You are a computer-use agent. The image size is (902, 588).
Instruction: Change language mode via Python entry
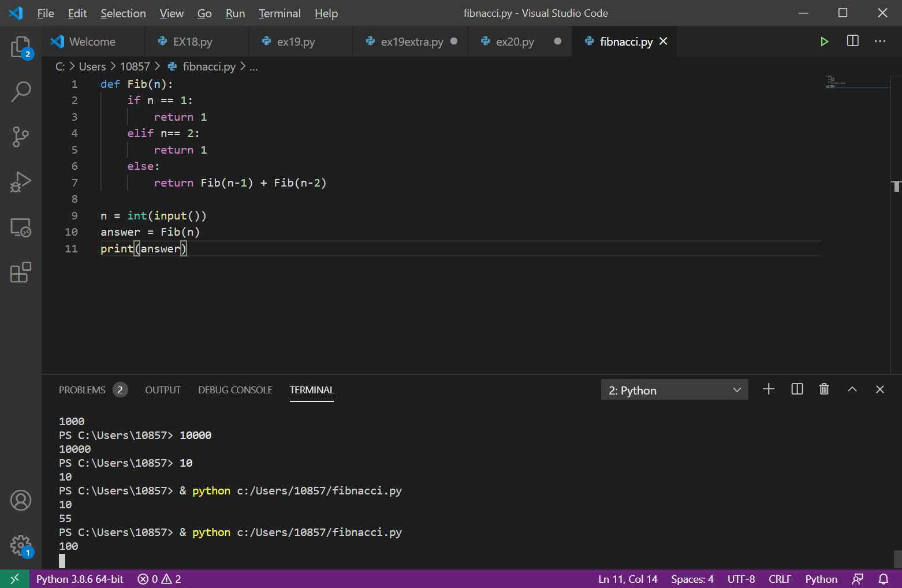click(821, 579)
